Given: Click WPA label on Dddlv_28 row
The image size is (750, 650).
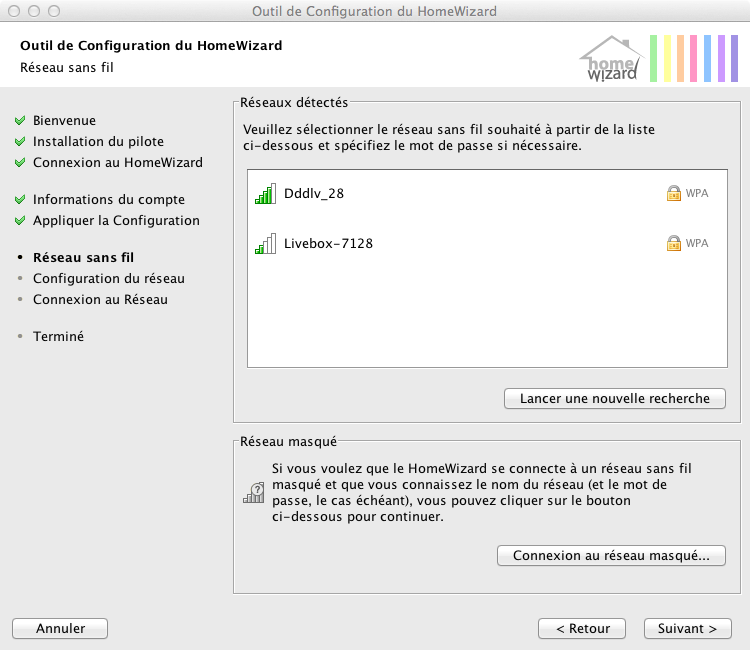Looking at the screenshot, I should point(697,193).
